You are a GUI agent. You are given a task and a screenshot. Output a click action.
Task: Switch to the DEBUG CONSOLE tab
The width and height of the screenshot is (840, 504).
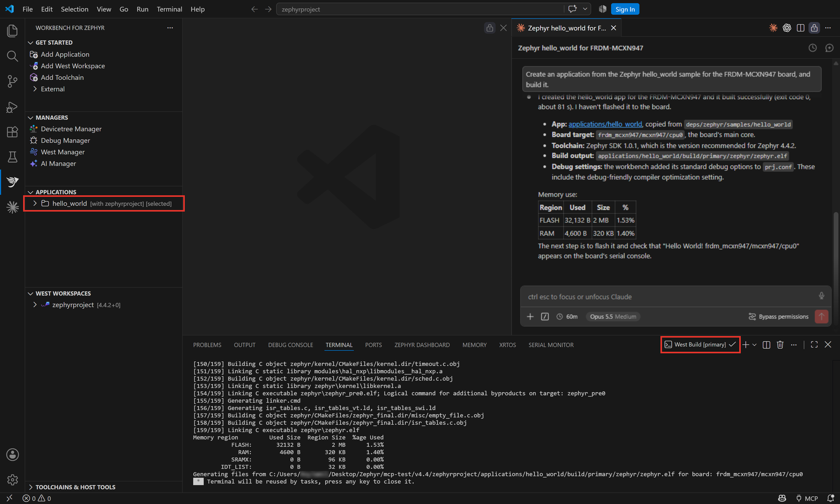(290, 345)
